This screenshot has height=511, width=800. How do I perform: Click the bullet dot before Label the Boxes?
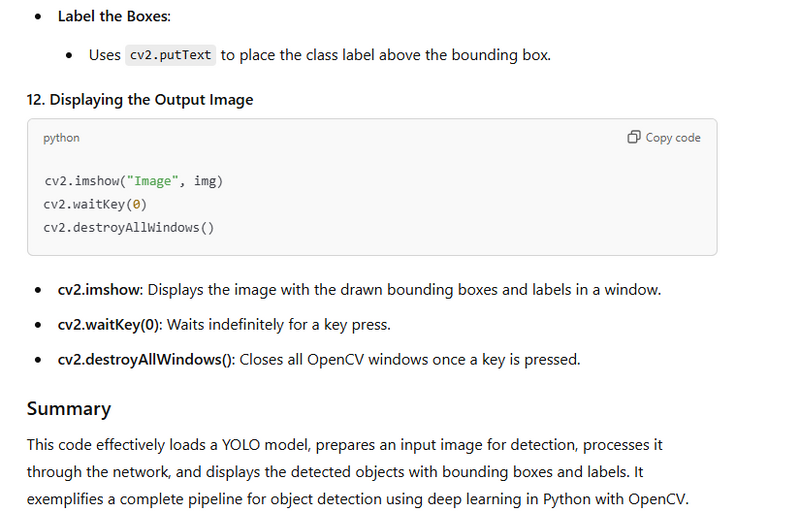point(38,18)
